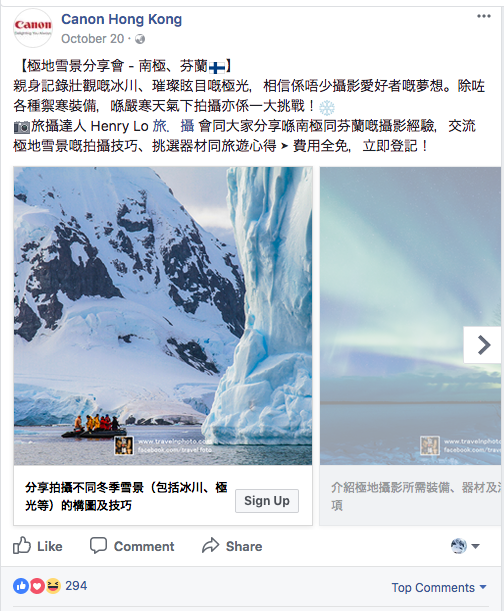Click the public globe privacy icon
Image resolution: width=504 pixels, height=611 pixels.
pos(140,39)
